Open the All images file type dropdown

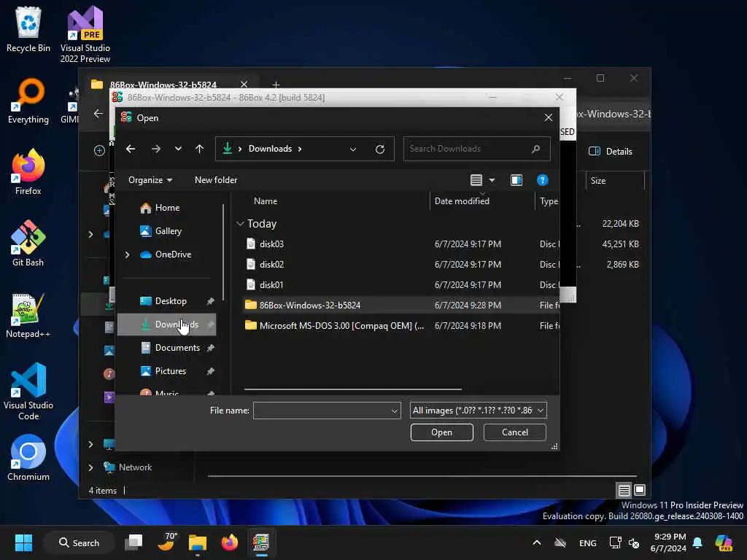(x=478, y=411)
